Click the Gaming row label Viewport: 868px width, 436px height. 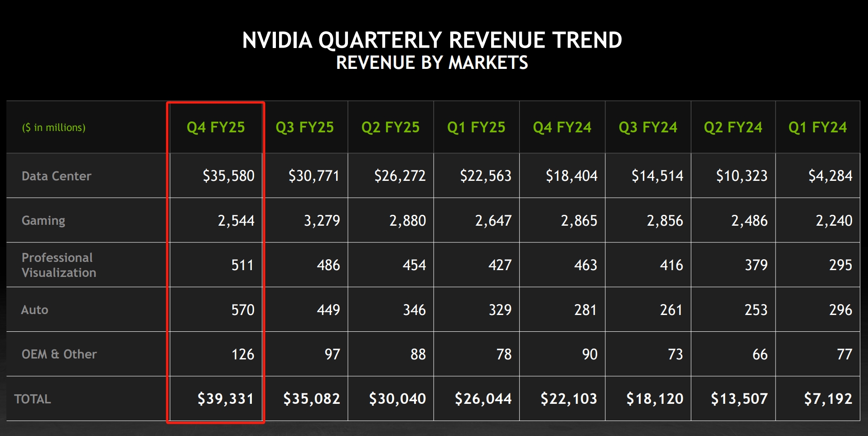43,221
